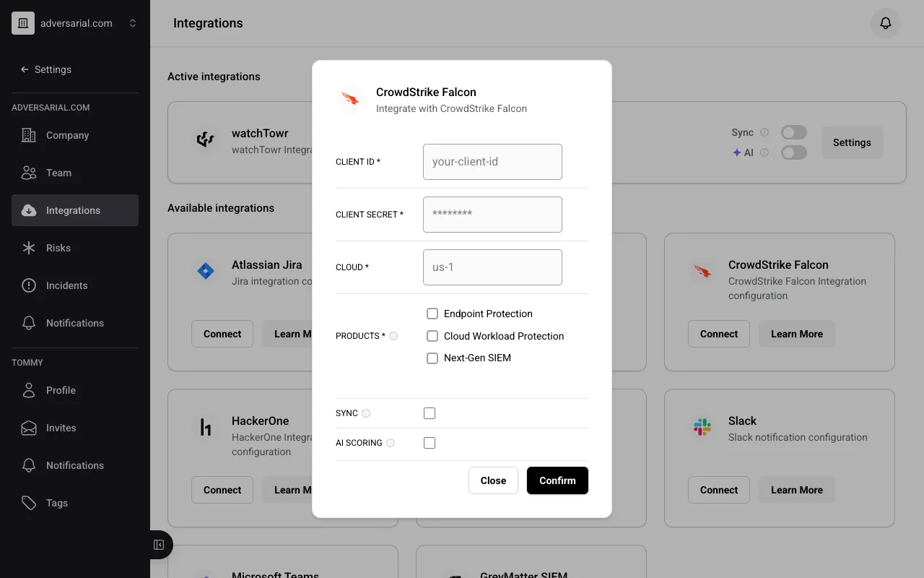This screenshot has height=578, width=924.
Task: Close the CrowdStrike Falcon dialog
Action: click(493, 480)
